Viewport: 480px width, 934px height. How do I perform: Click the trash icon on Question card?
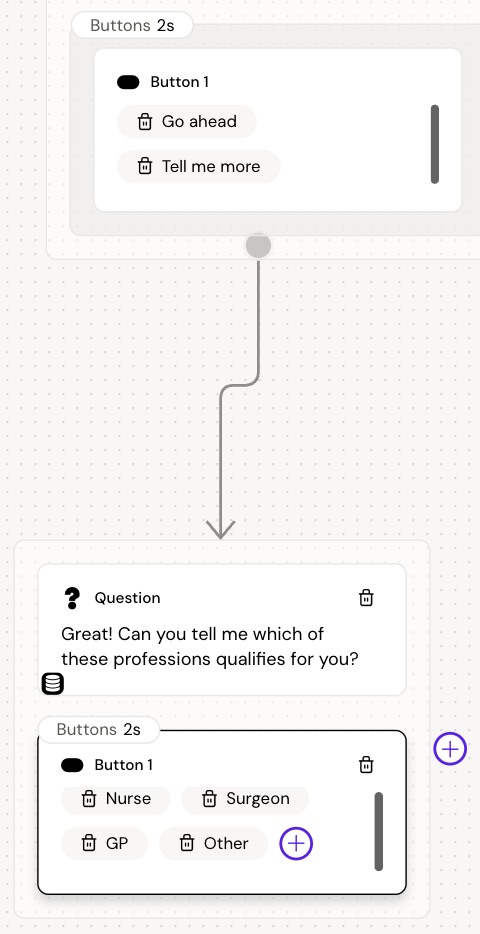366,597
